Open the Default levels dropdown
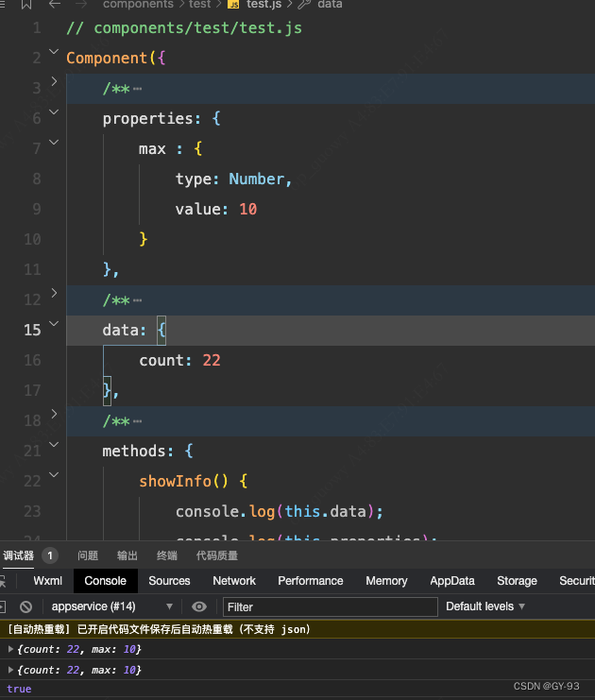 [x=485, y=606]
